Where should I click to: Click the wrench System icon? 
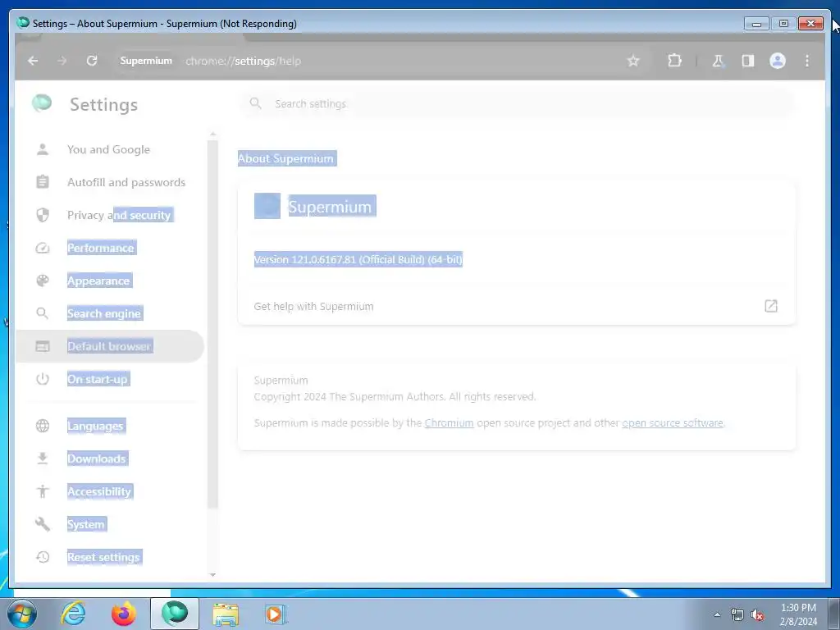pyautogui.click(x=43, y=524)
